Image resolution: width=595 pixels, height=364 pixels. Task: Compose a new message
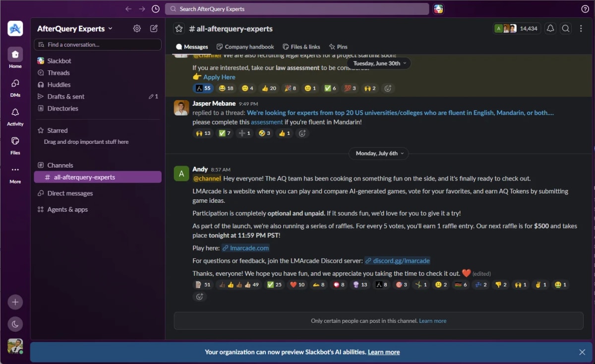(154, 29)
